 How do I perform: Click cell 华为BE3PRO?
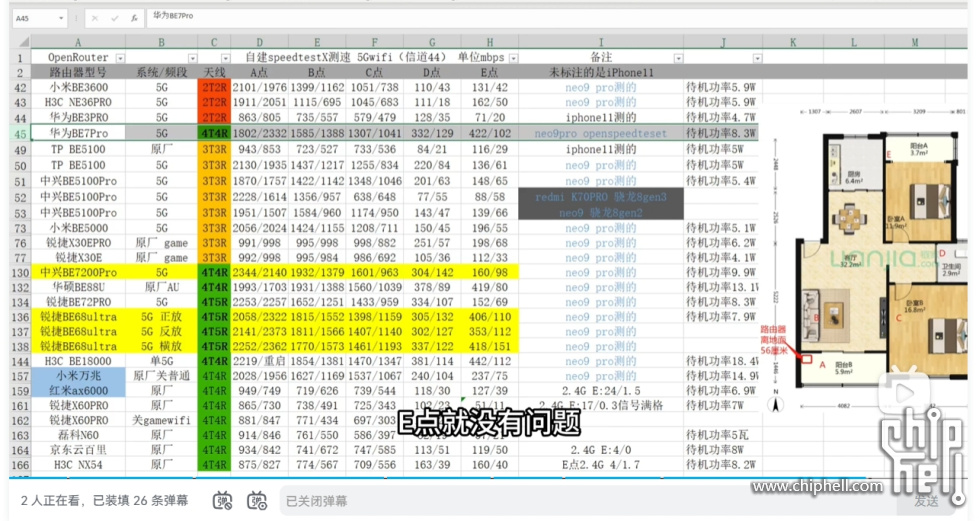click(79, 117)
